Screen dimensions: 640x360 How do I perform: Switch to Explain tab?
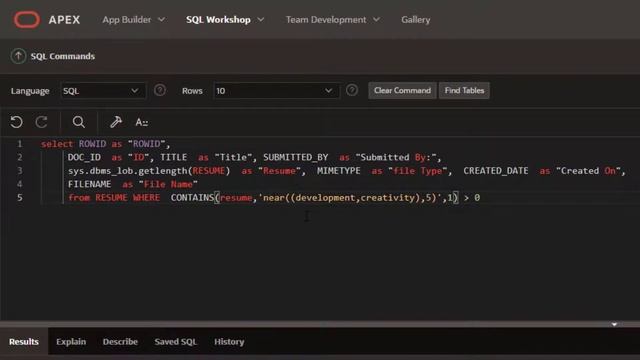71,342
